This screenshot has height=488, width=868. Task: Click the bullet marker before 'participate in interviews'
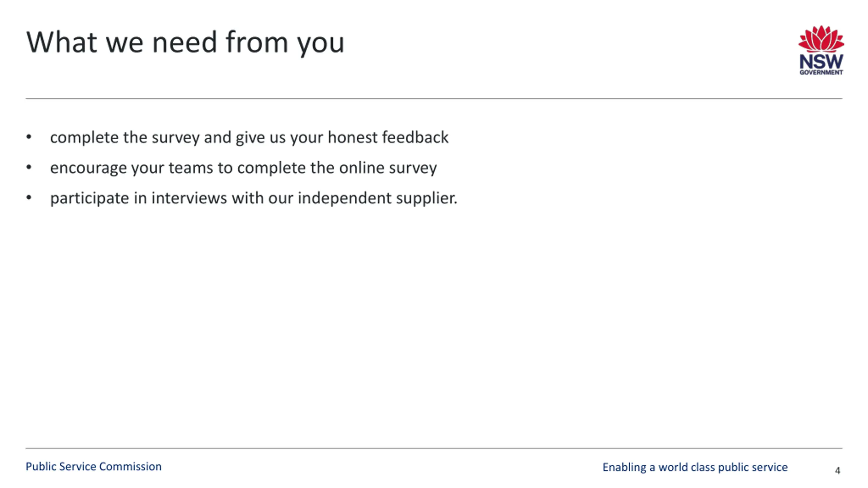(x=29, y=198)
